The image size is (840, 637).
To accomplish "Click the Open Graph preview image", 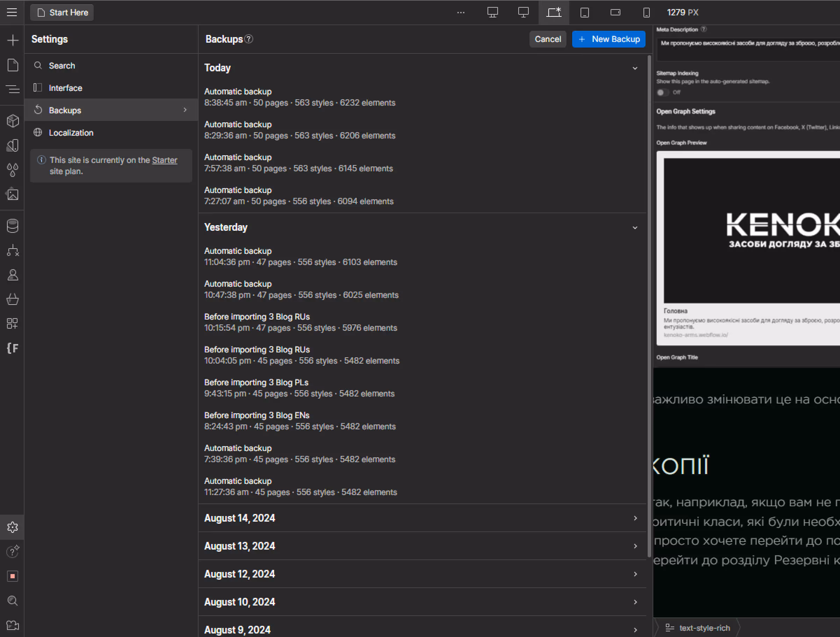I will 752,230.
